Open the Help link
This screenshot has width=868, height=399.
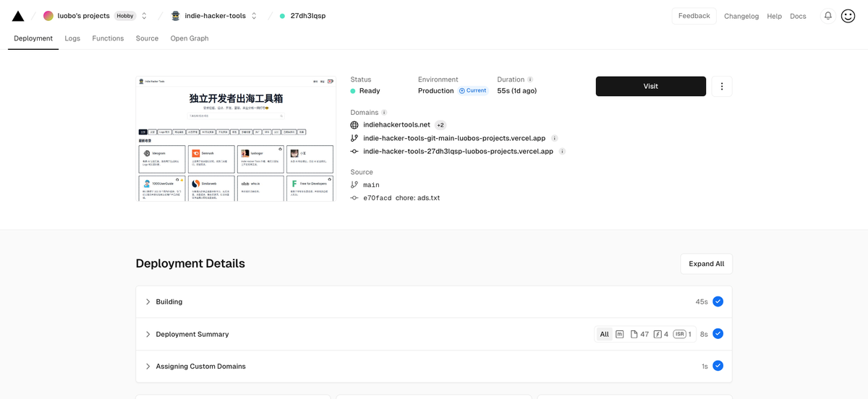point(774,16)
